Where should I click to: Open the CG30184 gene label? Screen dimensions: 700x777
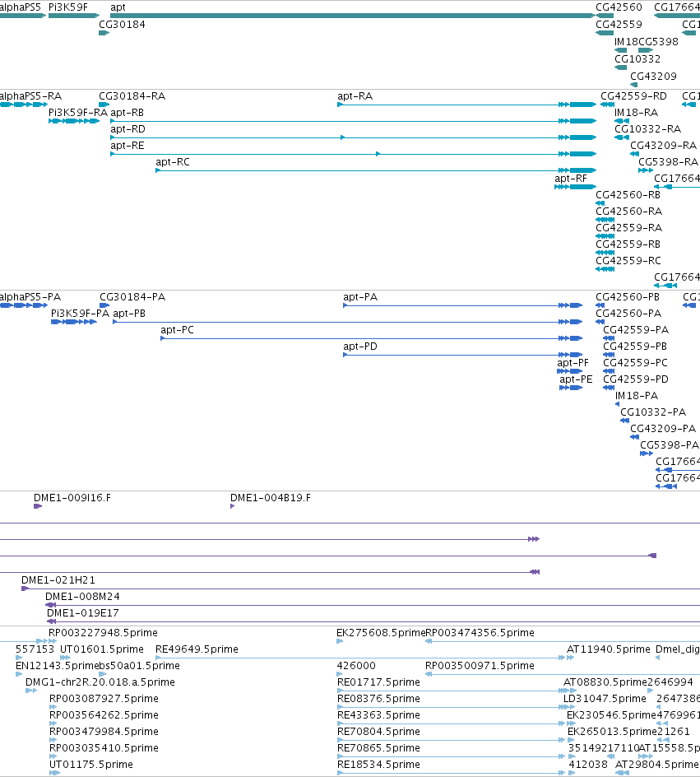123,25
